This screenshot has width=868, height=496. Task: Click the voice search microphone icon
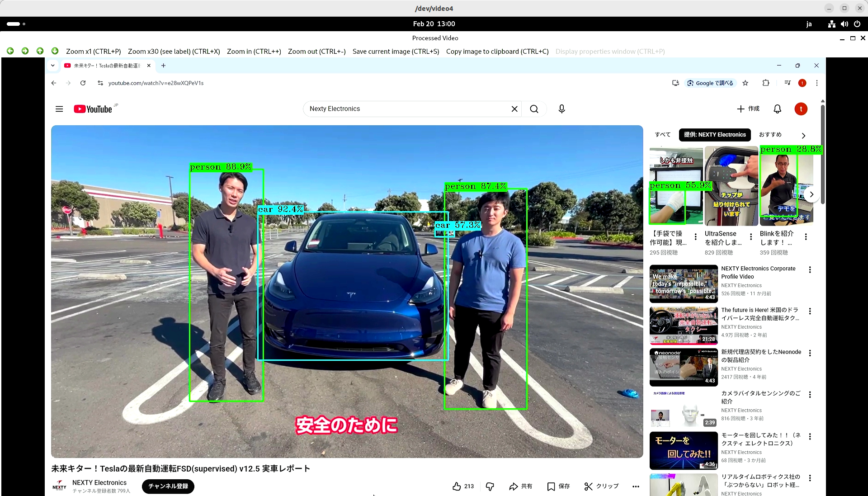click(561, 109)
